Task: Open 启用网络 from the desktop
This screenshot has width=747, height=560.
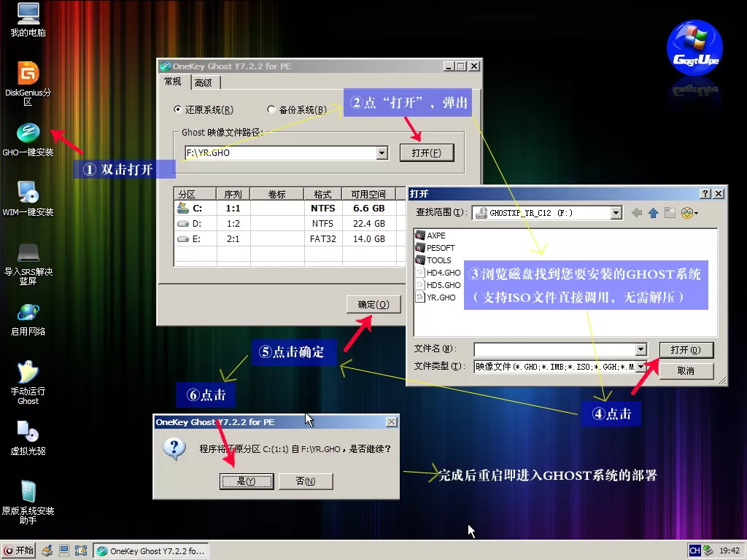Action: click(28, 314)
